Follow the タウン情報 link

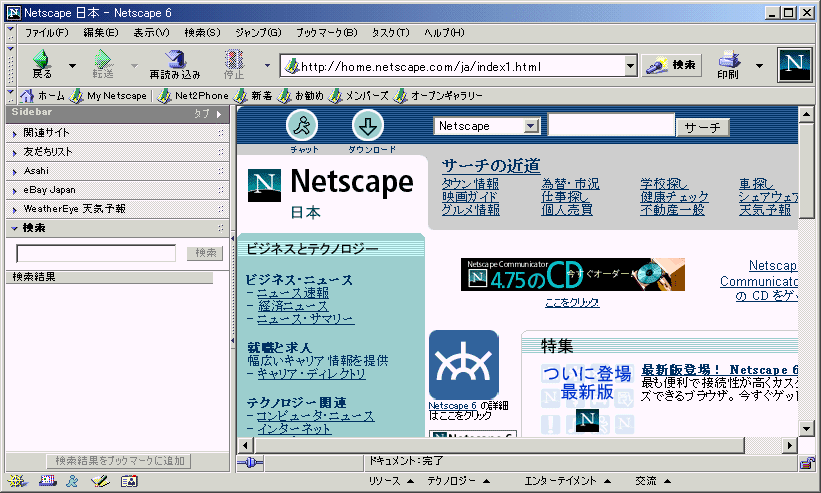(470, 184)
